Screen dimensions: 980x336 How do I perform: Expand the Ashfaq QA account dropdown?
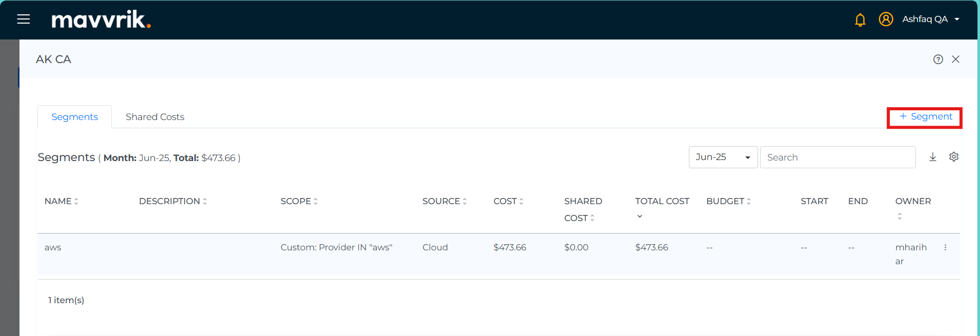click(956, 19)
